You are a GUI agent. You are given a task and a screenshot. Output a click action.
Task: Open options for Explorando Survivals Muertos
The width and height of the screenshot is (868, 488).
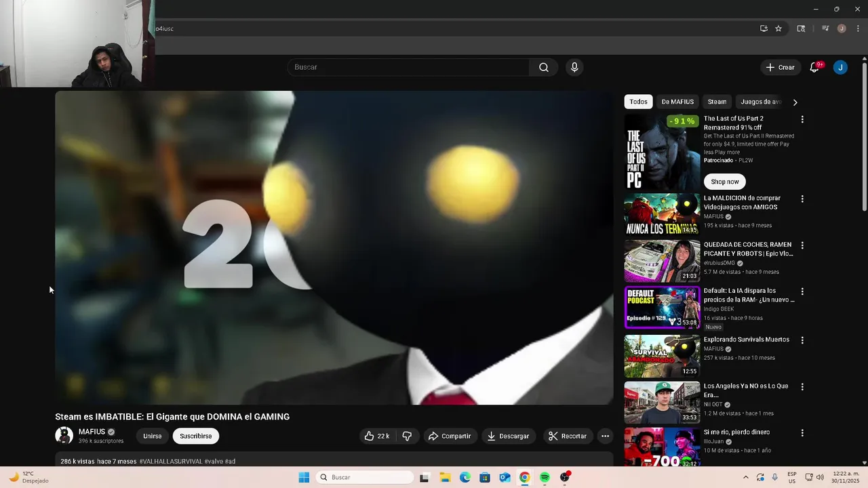pos(802,340)
